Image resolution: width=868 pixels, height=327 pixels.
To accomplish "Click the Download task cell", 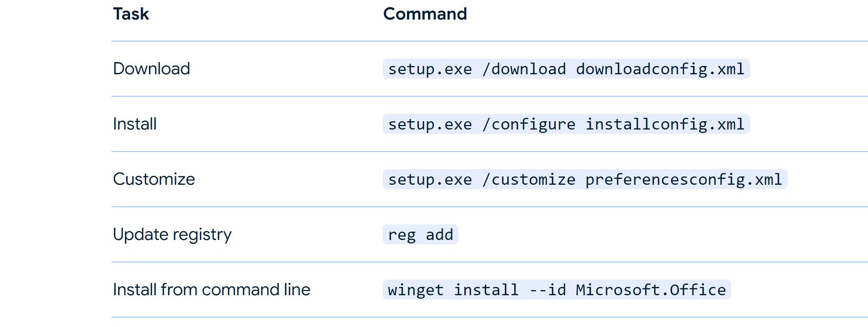I will coord(152,69).
